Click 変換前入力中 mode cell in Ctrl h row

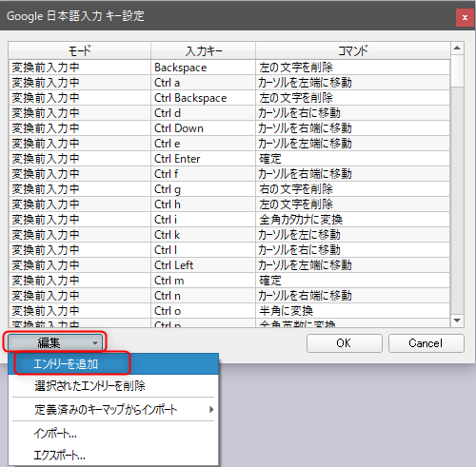(x=80, y=204)
